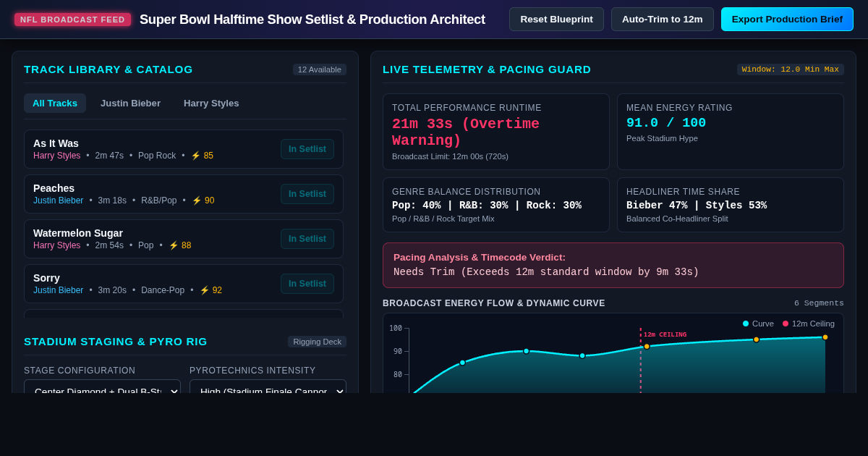Auto-Trim the setlist to 12m
This screenshot has width=868, height=456.
(662, 20)
